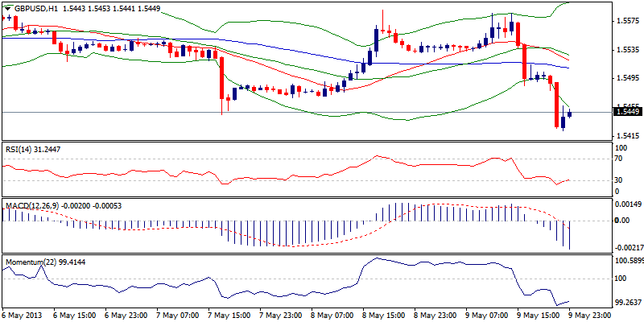Screen dimensions: 644x322
Task: Click the MACD 0.00149 scale value
Action: [x=629, y=205]
